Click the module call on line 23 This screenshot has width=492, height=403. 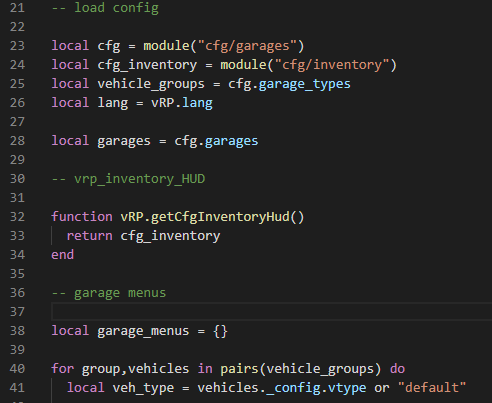[166, 46]
